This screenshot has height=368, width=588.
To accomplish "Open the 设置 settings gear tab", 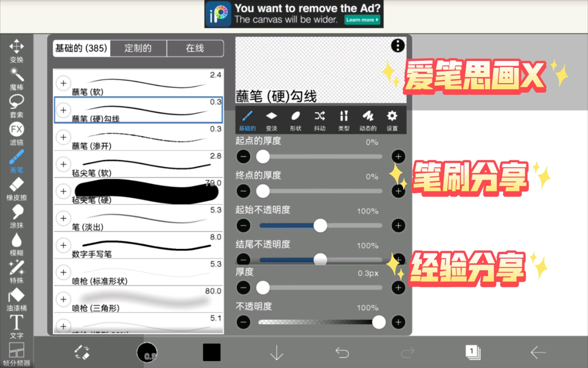I will click(392, 121).
